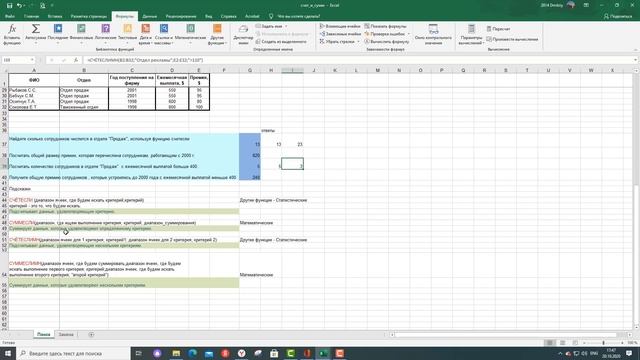Switch to the View ribbon tab
Screen dimensions: 640x360
tap(209, 16)
